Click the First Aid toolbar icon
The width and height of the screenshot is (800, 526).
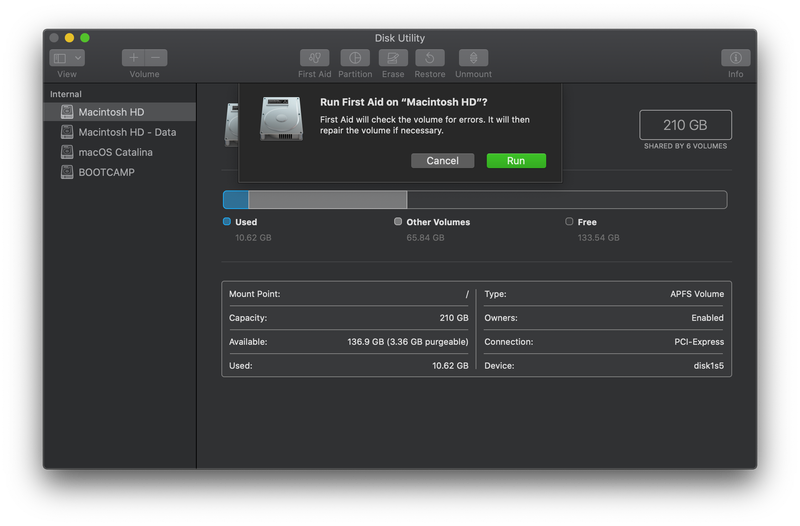pos(314,58)
